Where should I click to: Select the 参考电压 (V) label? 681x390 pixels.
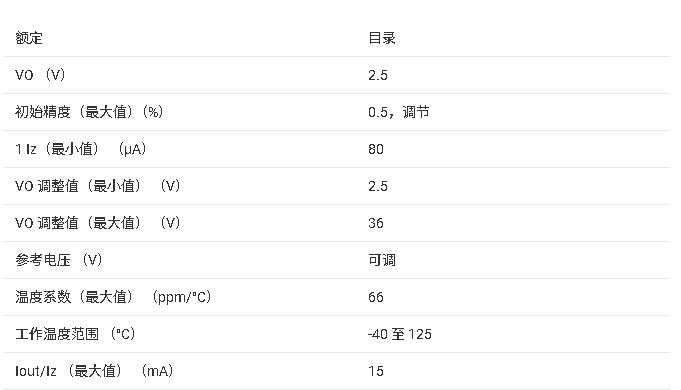(59, 260)
